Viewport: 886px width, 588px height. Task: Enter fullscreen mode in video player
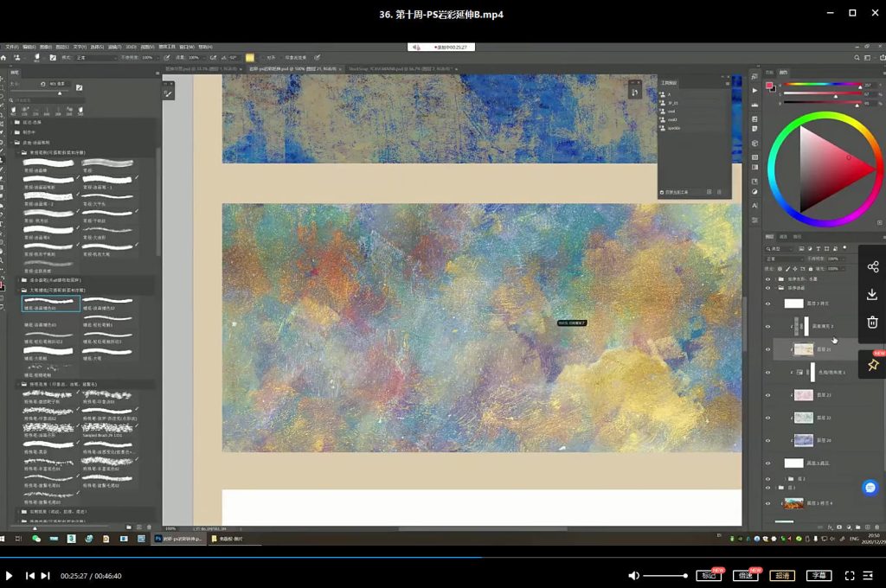(850, 576)
